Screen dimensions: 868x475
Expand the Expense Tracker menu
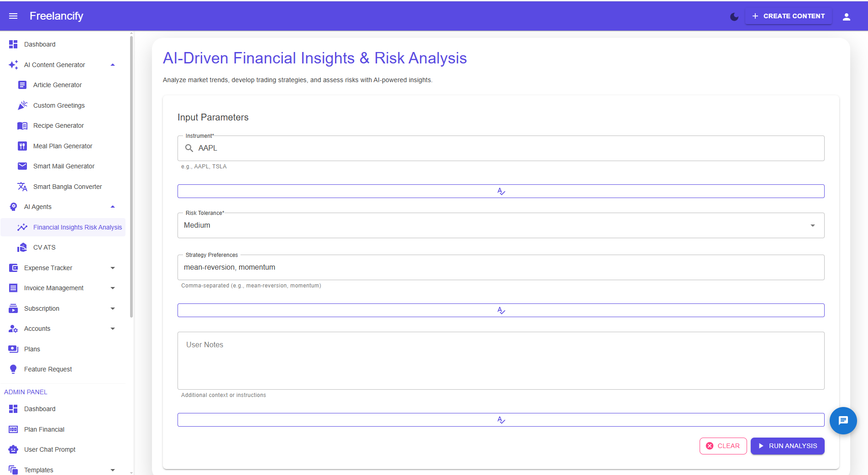pos(113,268)
